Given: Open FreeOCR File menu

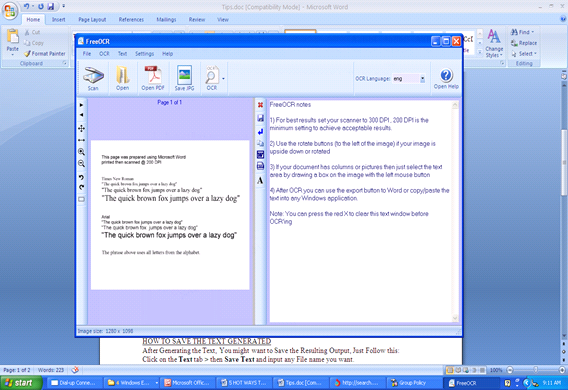Looking at the screenshot, I should 87,54.
